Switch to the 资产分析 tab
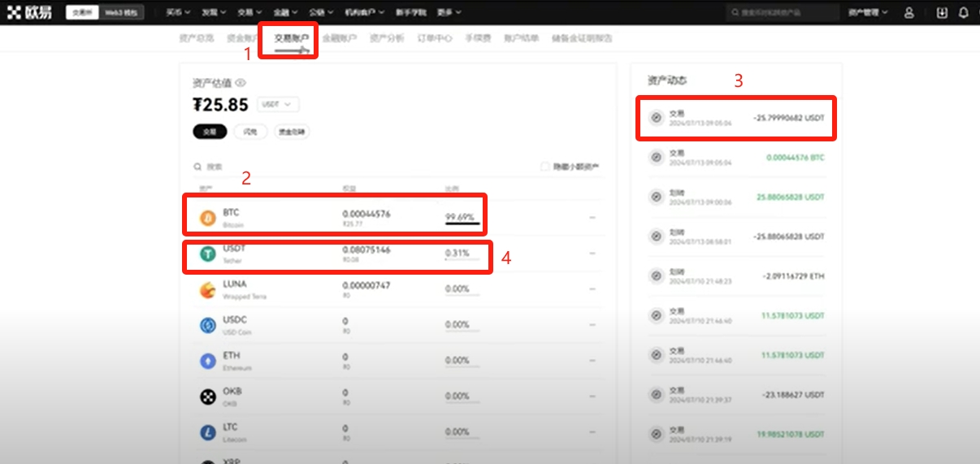Image resolution: width=980 pixels, height=464 pixels. point(386,38)
